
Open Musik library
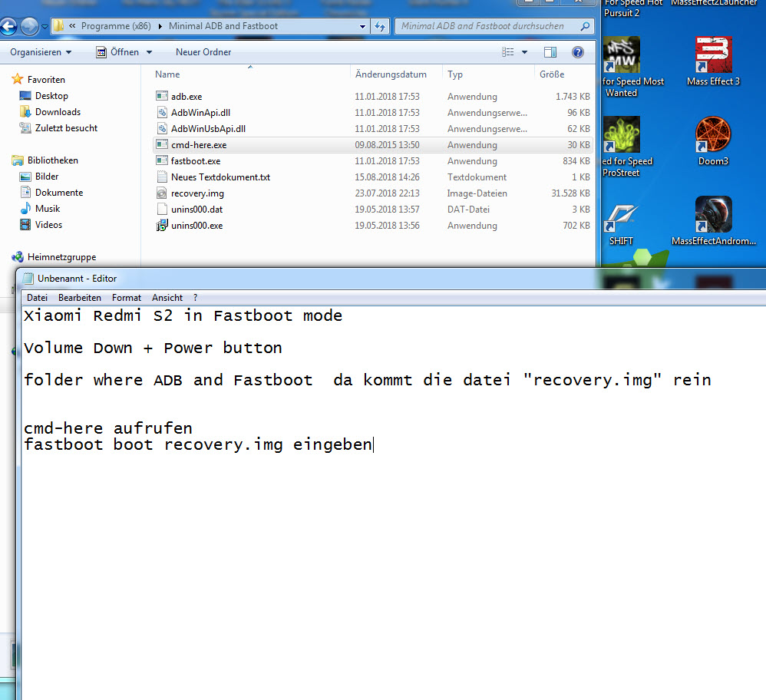click(x=48, y=209)
